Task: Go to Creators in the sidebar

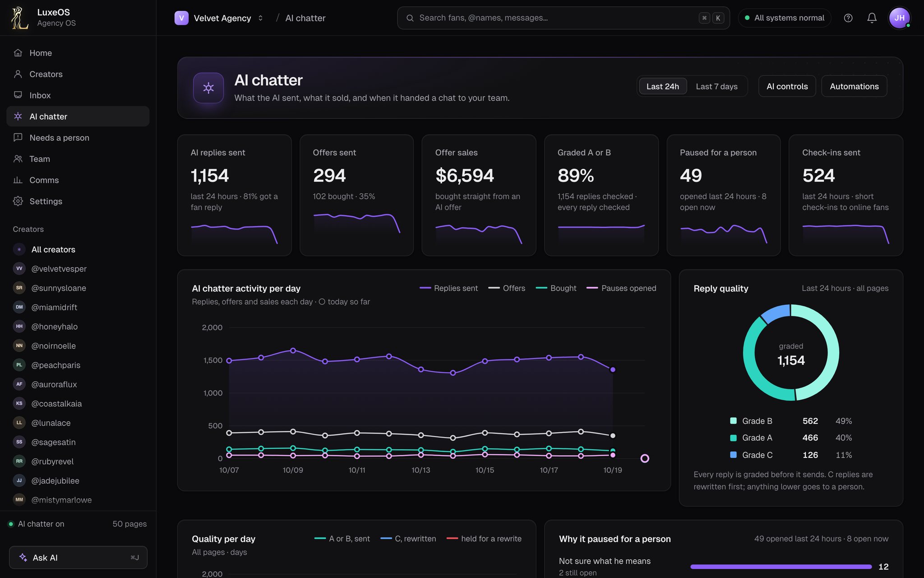Action: [x=78, y=74]
